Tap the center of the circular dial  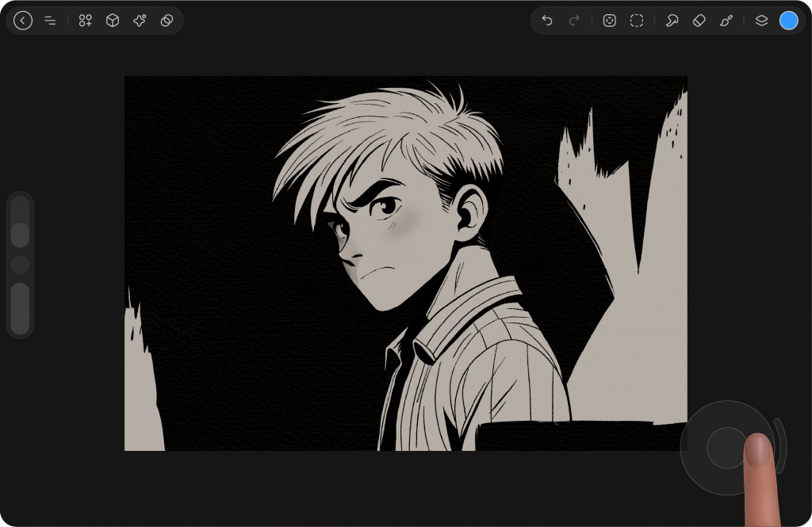[726, 448]
